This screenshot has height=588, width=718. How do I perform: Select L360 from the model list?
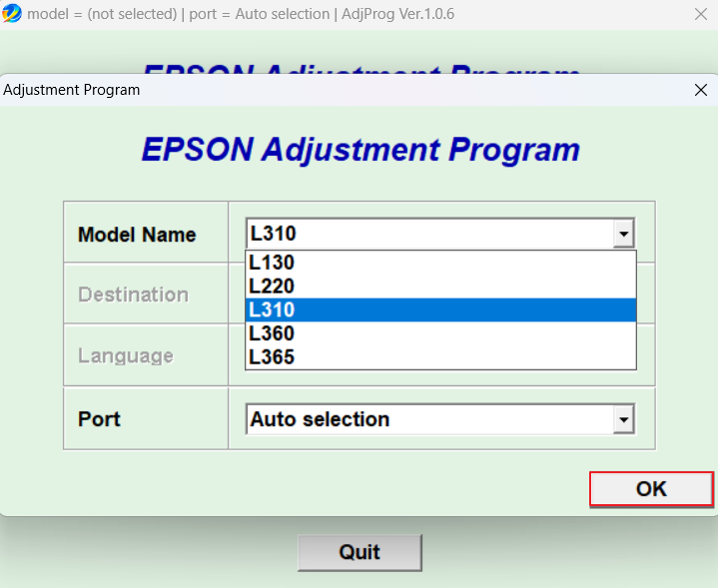(439, 333)
